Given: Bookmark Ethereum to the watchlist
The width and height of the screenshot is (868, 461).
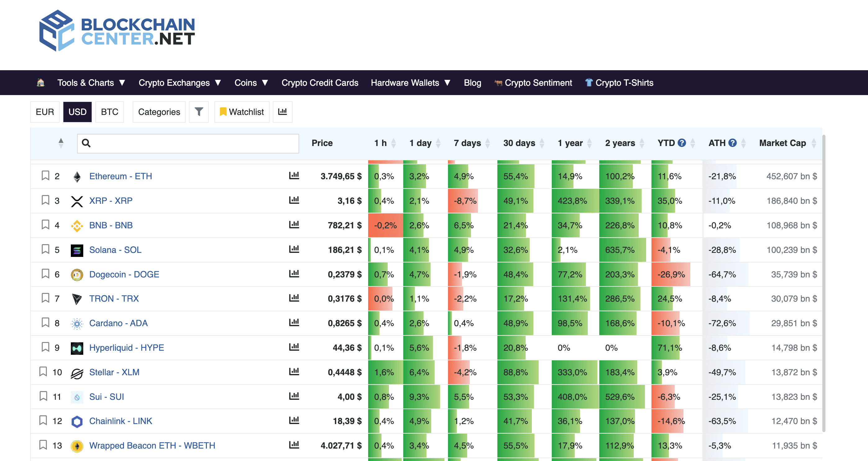Looking at the screenshot, I should point(45,176).
